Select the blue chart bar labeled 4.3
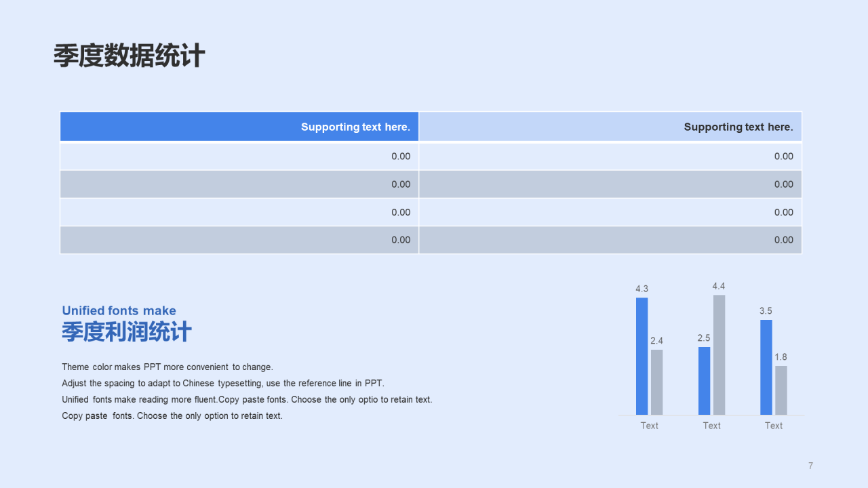The image size is (868, 488). (x=642, y=357)
